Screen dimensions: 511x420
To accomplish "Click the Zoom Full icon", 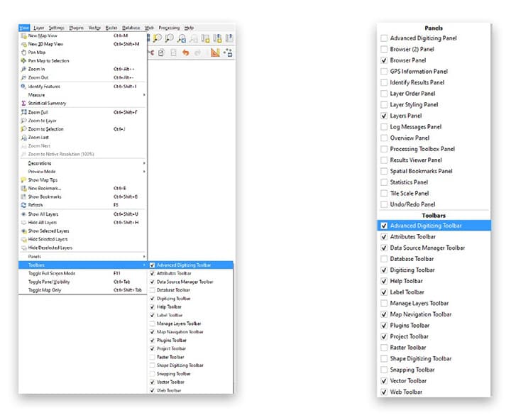I will (23, 112).
